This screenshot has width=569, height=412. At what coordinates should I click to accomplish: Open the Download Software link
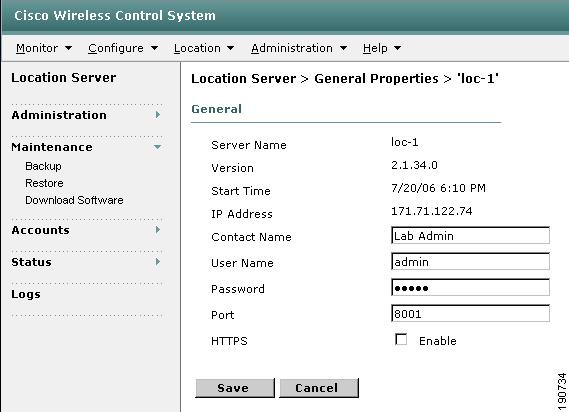click(74, 200)
